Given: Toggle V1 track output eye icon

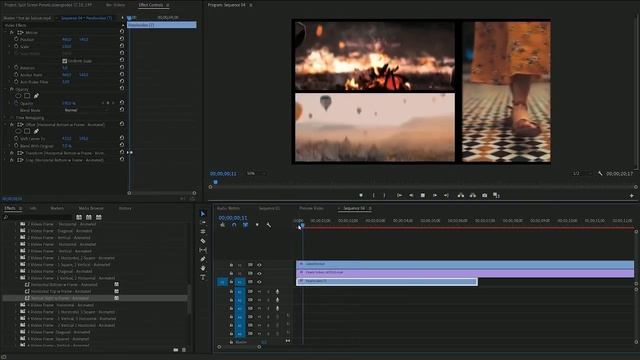Looking at the screenshot, I should point(259,282).
